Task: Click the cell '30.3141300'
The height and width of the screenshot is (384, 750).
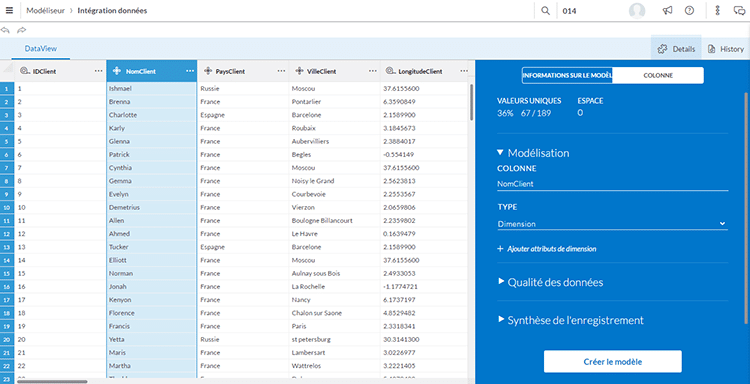Action: pos(424,339)
